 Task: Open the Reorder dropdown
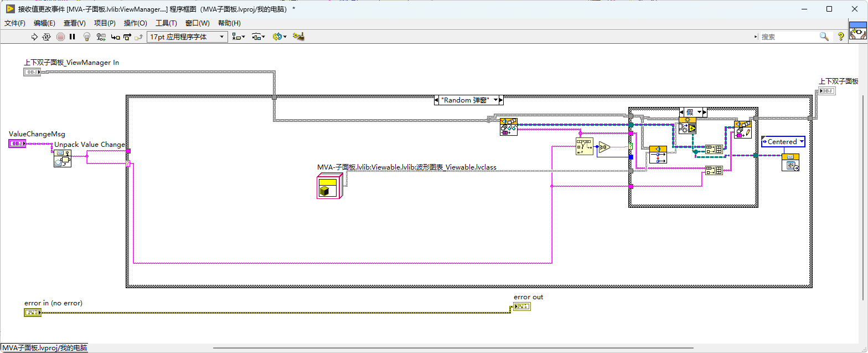pos(279,37)
